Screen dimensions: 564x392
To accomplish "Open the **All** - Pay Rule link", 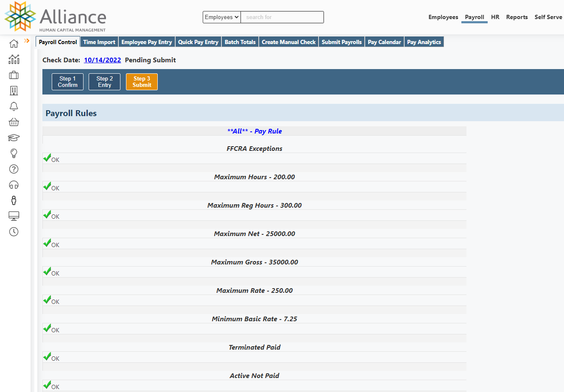I will [x=254, y=131].
